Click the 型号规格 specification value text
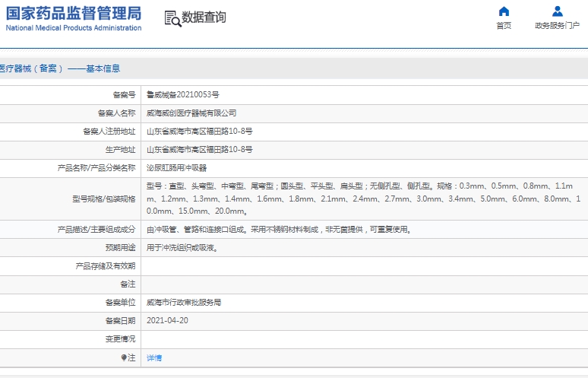Screen dimensions: 588x378 coord(363,199)
